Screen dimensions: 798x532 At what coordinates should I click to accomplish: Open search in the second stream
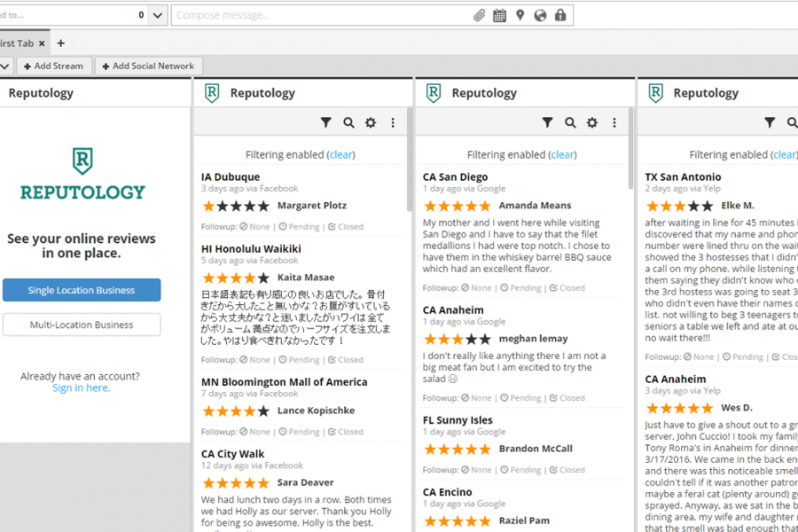coord(348,122)
